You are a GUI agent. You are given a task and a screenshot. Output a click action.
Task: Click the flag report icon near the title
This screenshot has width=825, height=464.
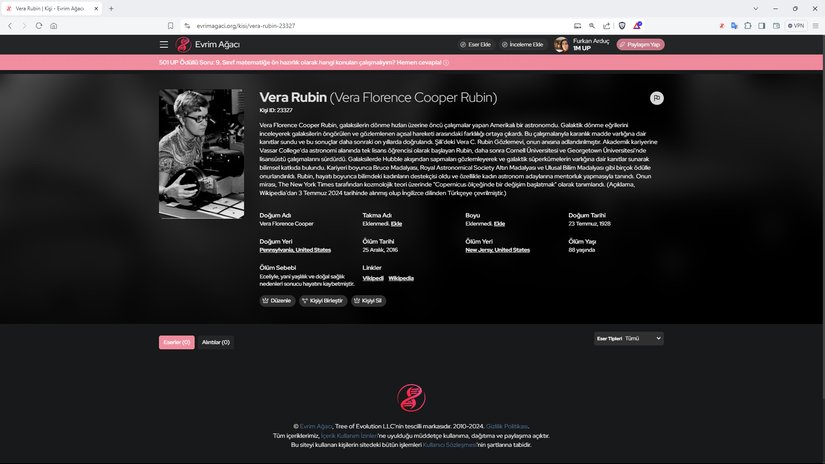pos(656,98)
